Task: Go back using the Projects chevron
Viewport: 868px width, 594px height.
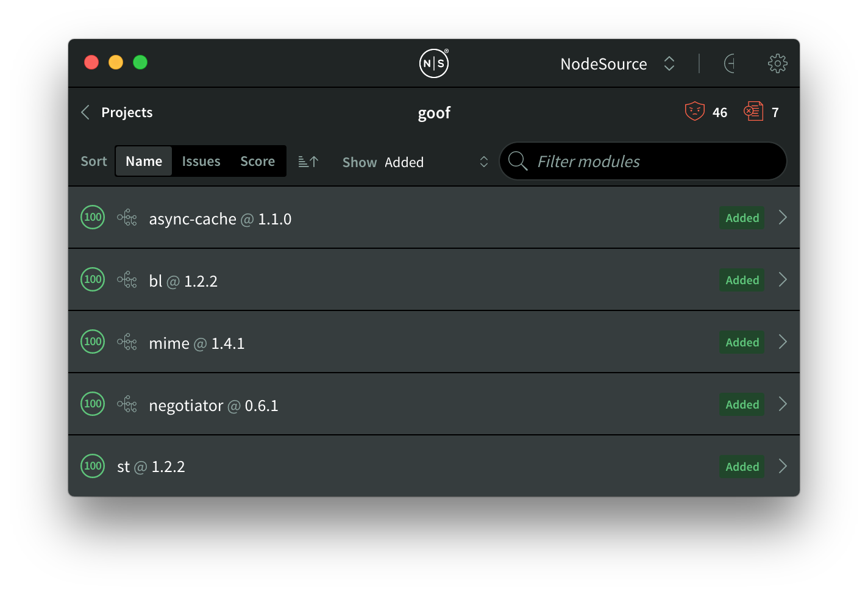Action: point(85,112)
